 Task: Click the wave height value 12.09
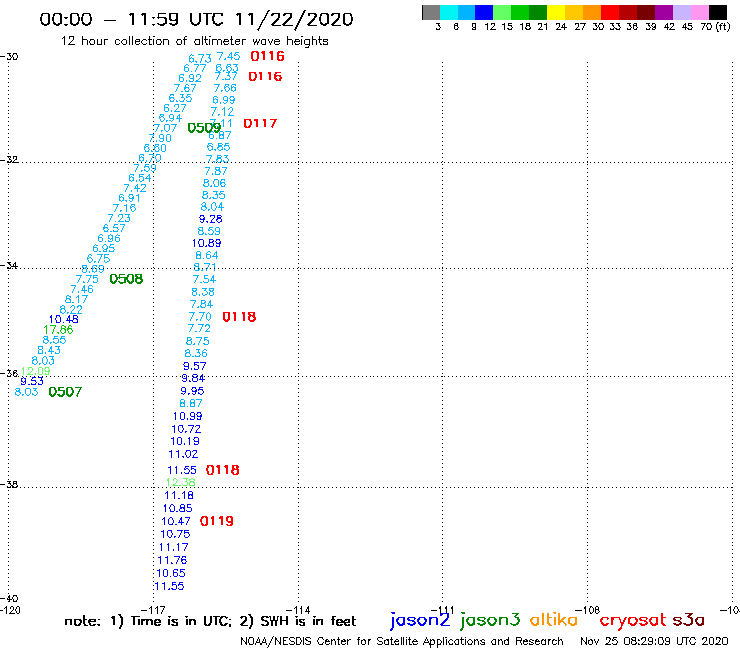35,371
